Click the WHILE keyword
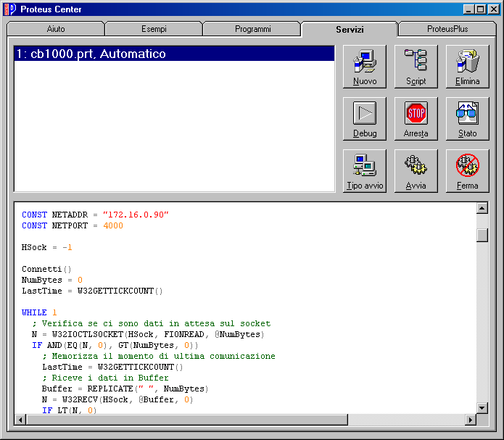The width and height of the screenshot is (504, 440). [x=34, y=312]
